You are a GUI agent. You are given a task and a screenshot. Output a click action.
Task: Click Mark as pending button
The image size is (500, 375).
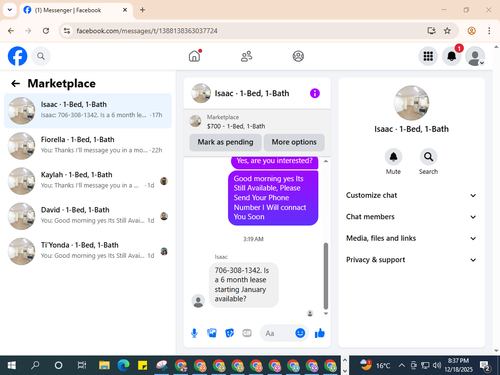[x=225, y=142]
